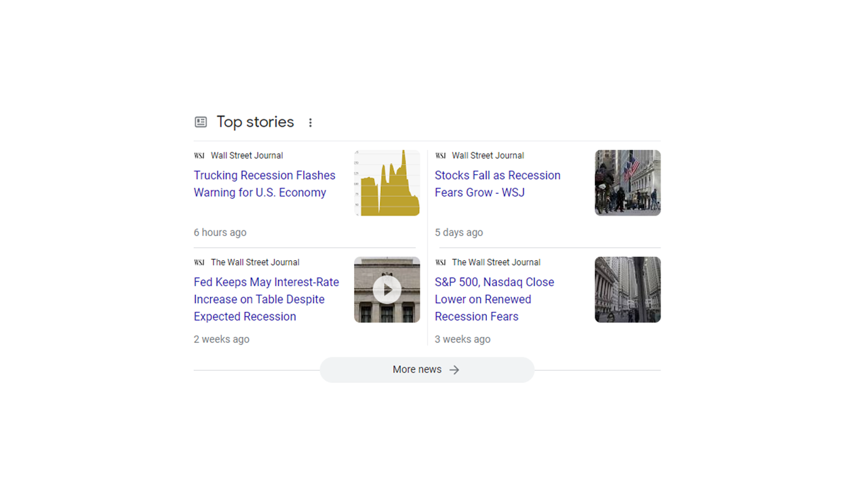Click the newspaper icon beside Top stories
The image size is (868, 488).
click(201, 122)
